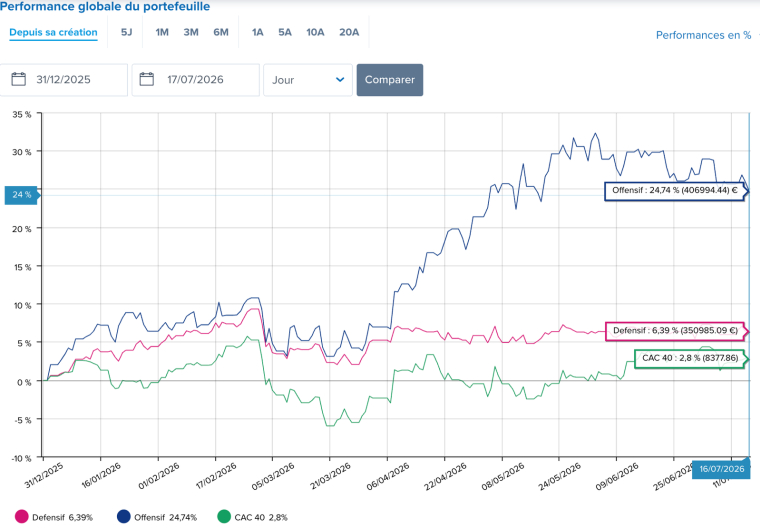Switch to the 5A period
Image resolution: width=760 pixels, height=528 pixels.
(285, 32)
